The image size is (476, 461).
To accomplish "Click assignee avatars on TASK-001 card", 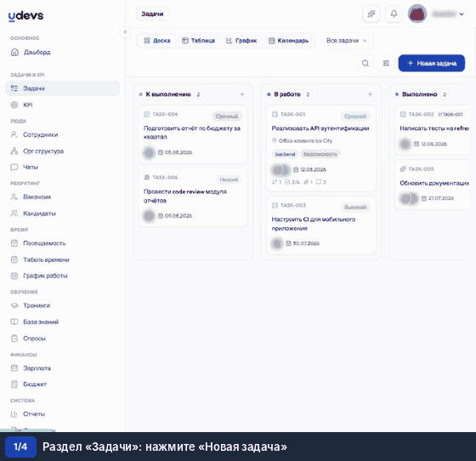I will click(x=280, y=170).
